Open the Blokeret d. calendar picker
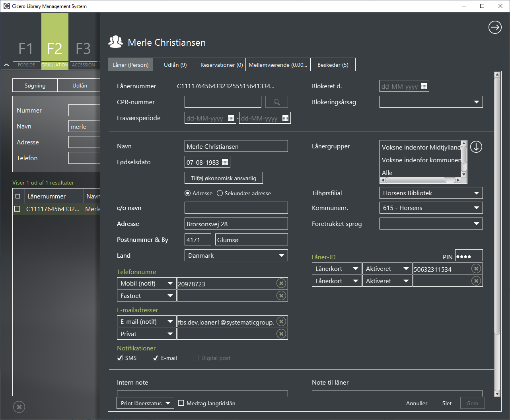 [x=424, y=86]
